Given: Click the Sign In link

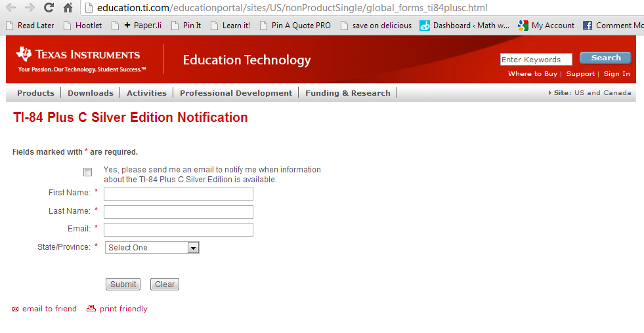Looking at the screenshot, I should (616, 74).
